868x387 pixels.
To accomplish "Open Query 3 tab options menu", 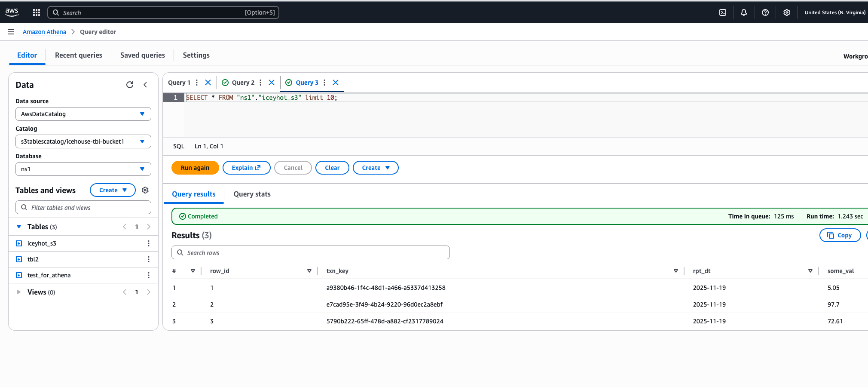I will tap(324, 83).
